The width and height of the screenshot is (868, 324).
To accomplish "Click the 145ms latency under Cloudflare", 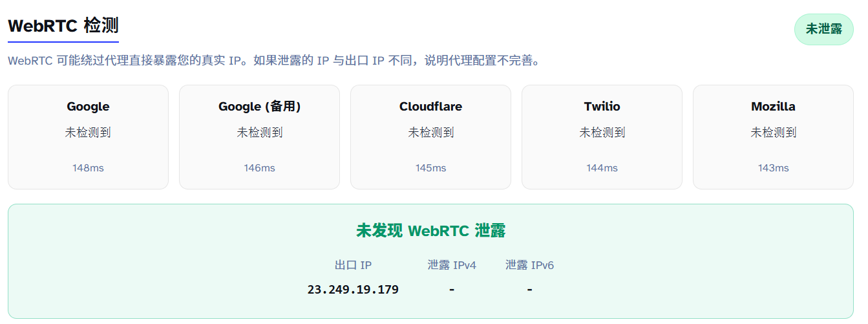I will [430, 168].
